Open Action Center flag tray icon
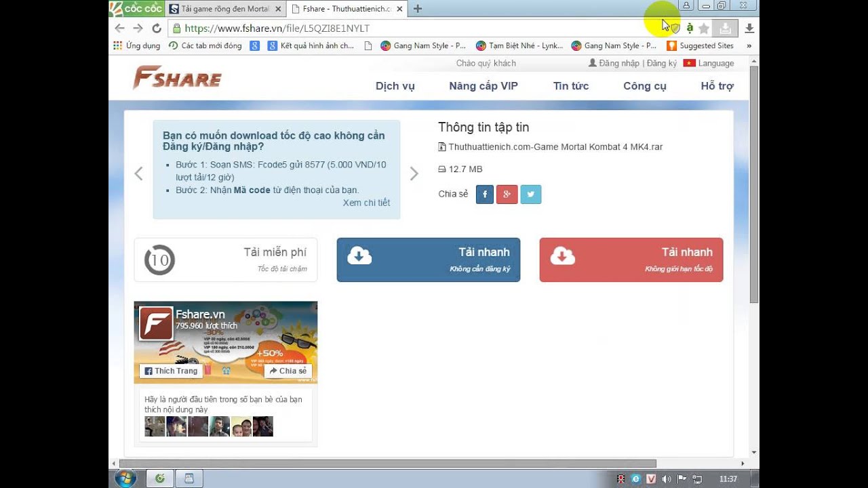 tap(682, 479)
